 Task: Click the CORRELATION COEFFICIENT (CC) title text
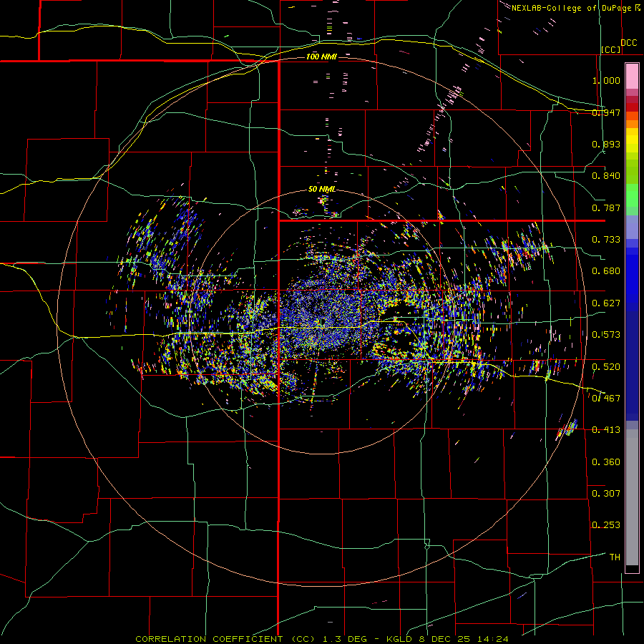point(225,639)
